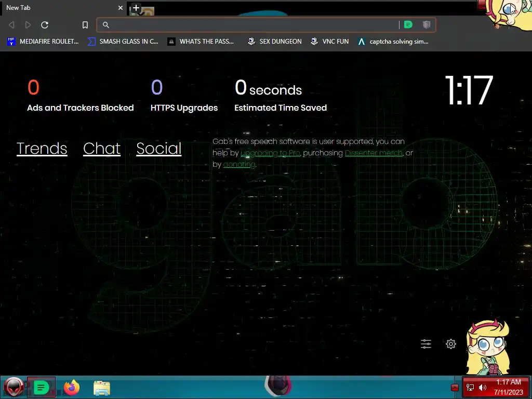Open the green Dissenter comment icon in address bar
Image resolution: width=532 pixels, height=399 pixels.
coord(408,24)
